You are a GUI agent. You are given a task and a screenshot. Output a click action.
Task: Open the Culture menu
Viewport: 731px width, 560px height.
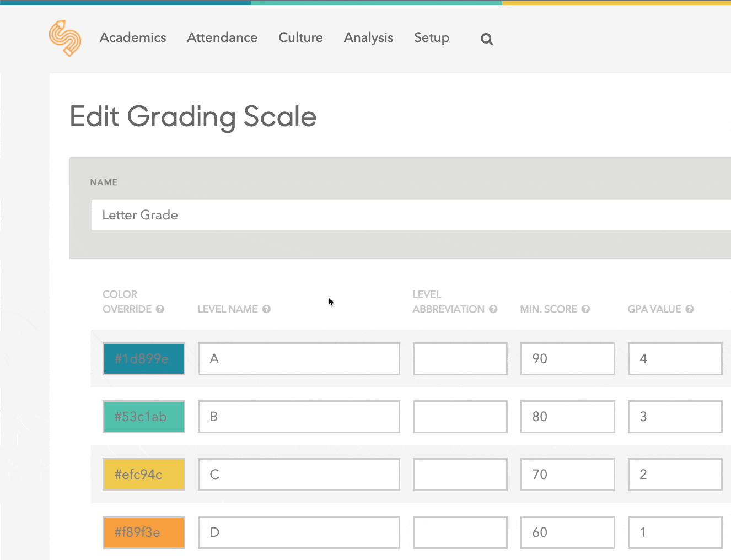(x=300, y=37)
